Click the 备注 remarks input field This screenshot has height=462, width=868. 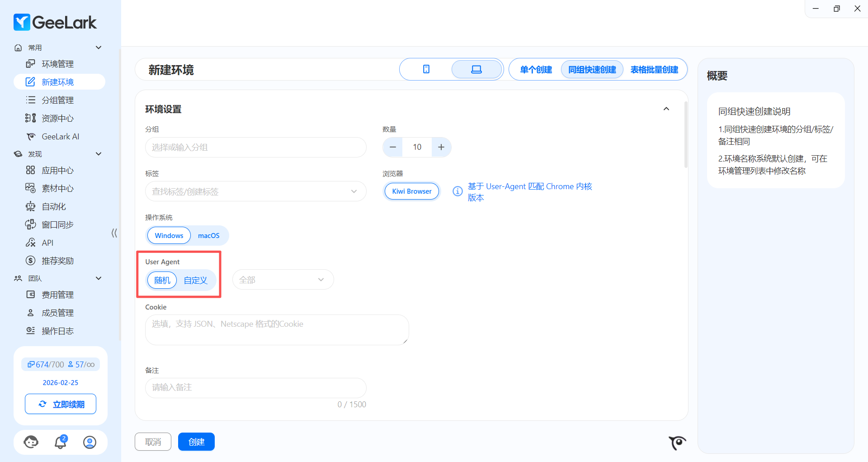click(x=255, y=387)
